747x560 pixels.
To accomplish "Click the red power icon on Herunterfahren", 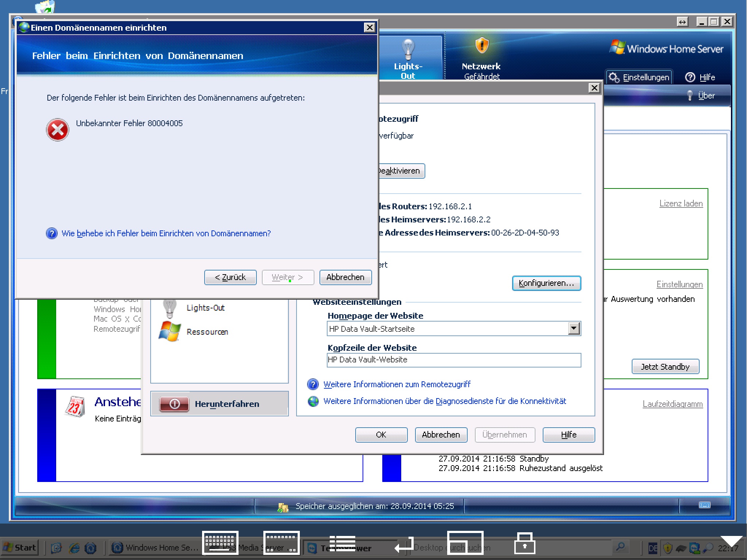I will click(x=174, y=404).
